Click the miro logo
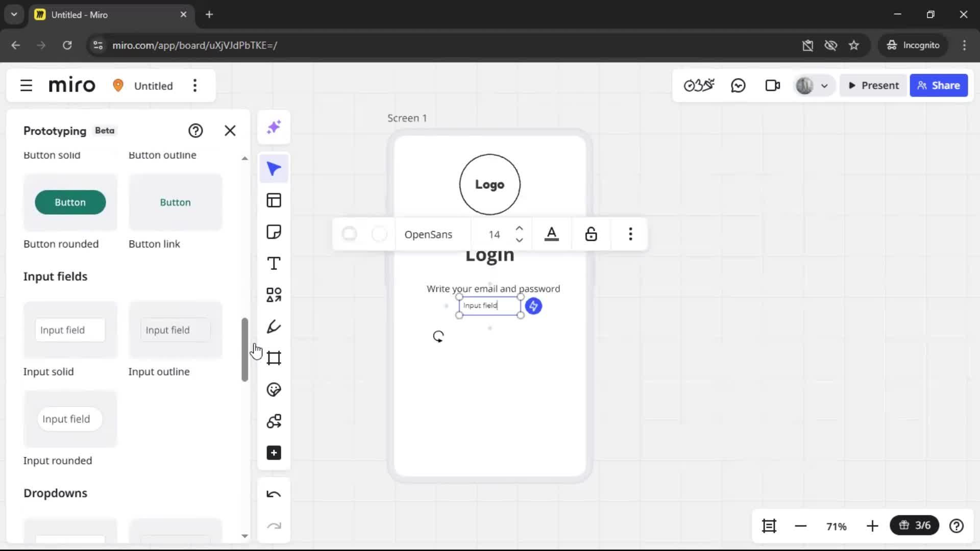The width and height of the screenshot is (980, 551). [x=72, y=85]
